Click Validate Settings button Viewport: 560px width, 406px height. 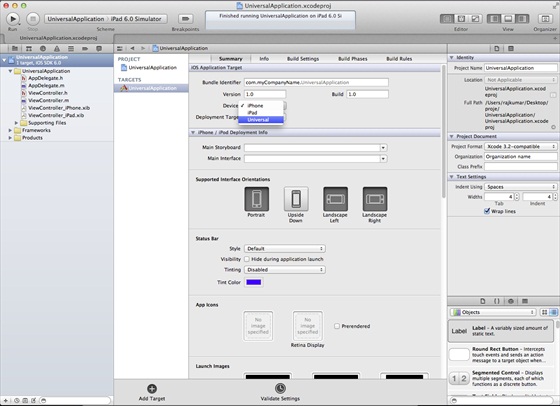click(280, 392)
